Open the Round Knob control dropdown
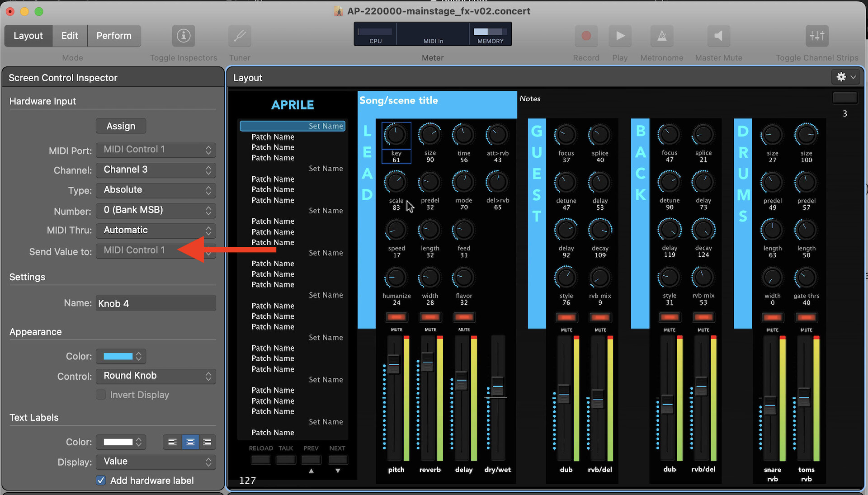The height and width of the screenshot is (495, 868). tap(156, 376)
